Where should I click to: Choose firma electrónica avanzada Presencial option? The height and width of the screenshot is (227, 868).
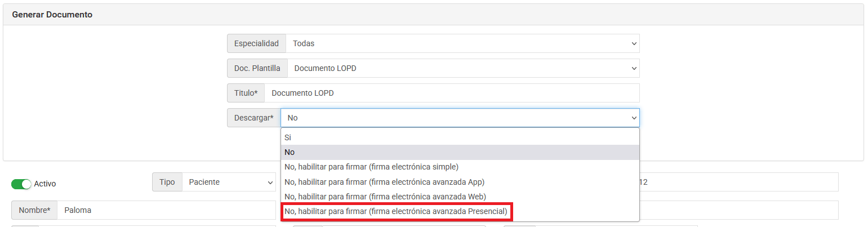pyautogui.click(x=460, y=211)
